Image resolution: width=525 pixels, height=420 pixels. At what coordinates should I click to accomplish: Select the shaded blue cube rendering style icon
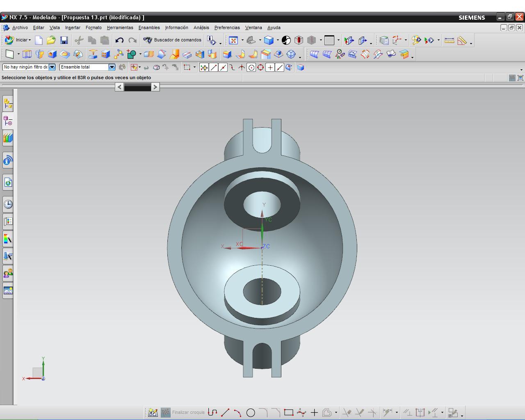tap(269, 40)
